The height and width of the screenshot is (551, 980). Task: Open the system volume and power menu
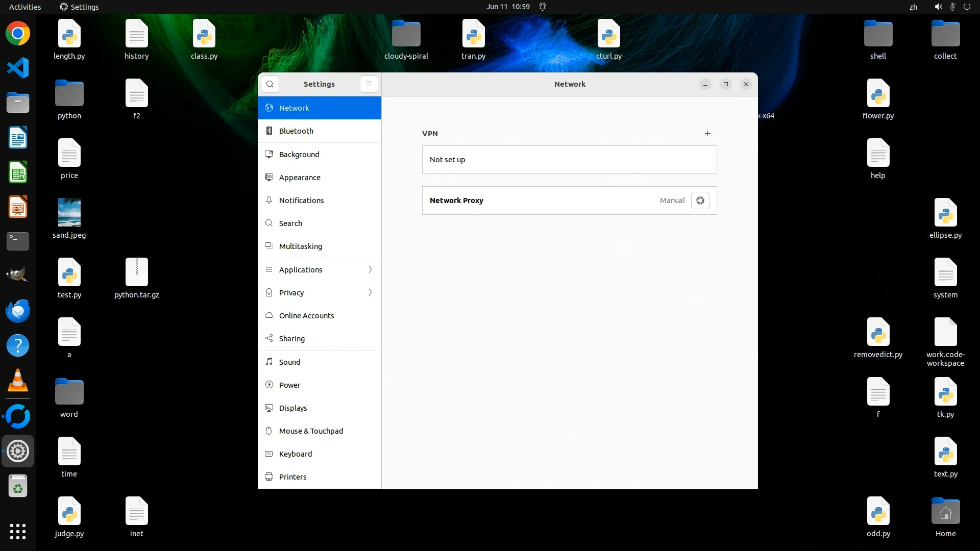[x=952, y=7]
